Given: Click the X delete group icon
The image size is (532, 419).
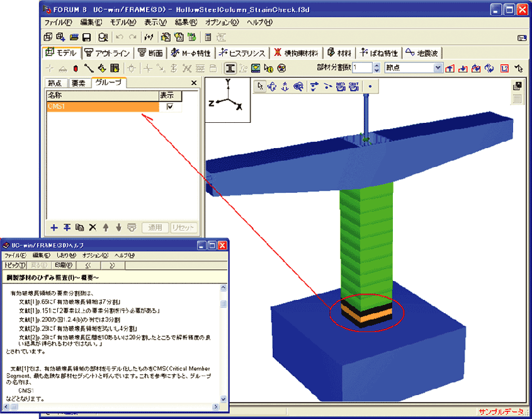Looking at the screenshot, I should [93, 227].
